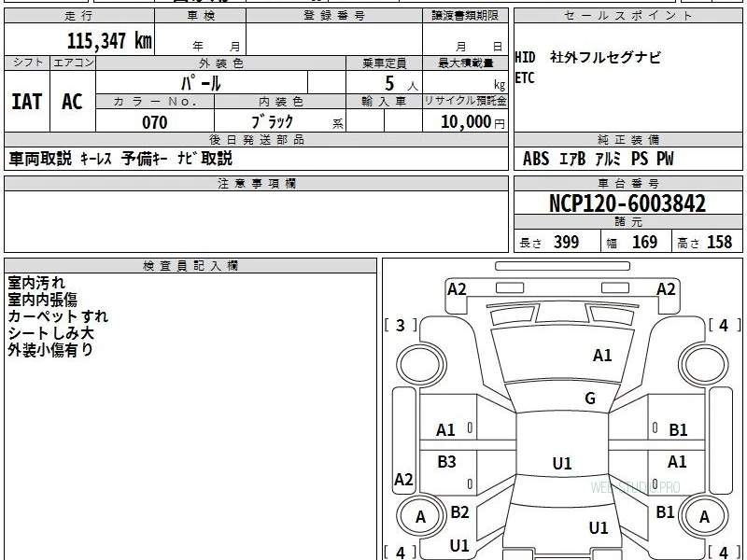Screen dimensions: 747x560
Task: Click the color number 070
Action: click(x=154, y=122)
